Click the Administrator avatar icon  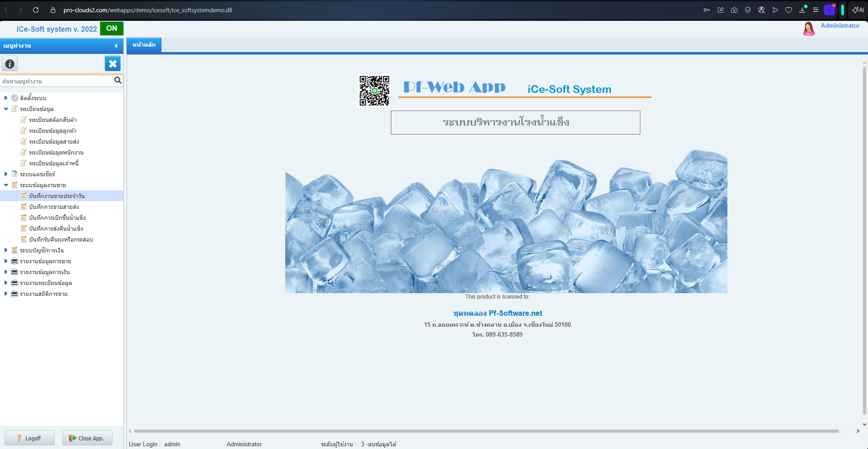(x=809, y=29)
